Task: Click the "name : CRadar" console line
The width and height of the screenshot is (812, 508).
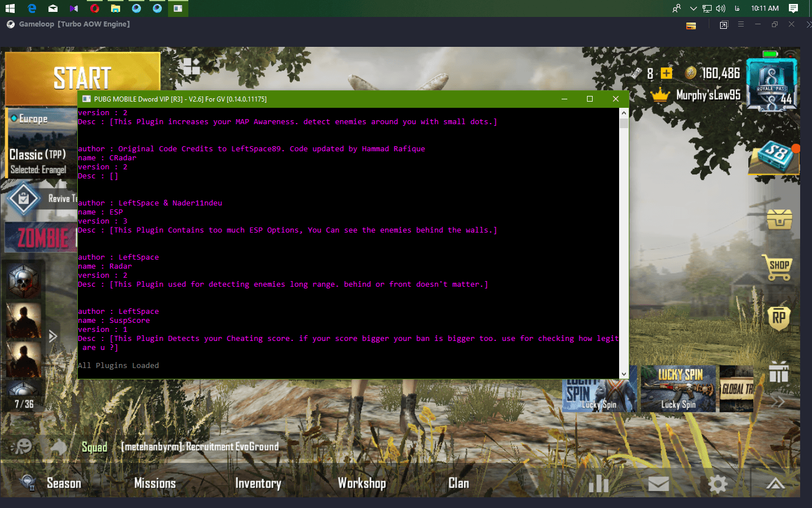Action: (107, 158)
